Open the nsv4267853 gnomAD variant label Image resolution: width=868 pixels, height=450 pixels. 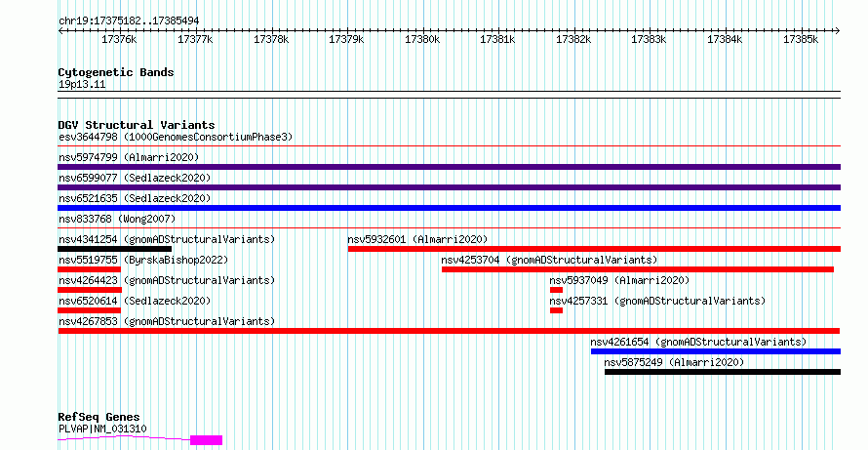(167, 321)
